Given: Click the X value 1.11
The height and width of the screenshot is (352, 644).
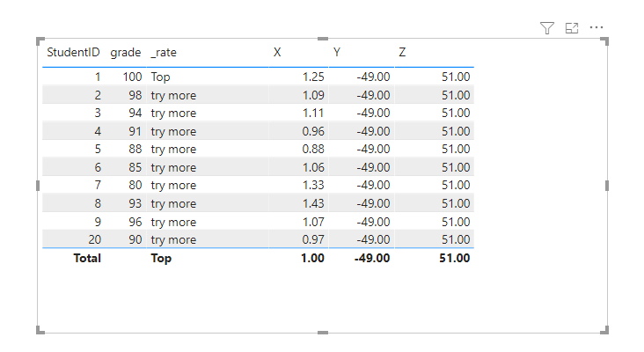Looking at the screenshot, I should tap(313, 113).
